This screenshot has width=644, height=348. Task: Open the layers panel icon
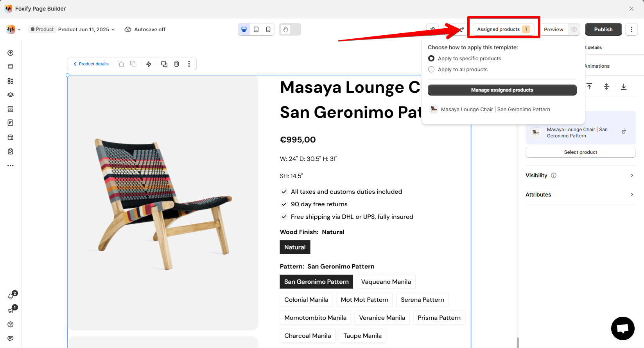pyautogui.click(x=11, y=95)
